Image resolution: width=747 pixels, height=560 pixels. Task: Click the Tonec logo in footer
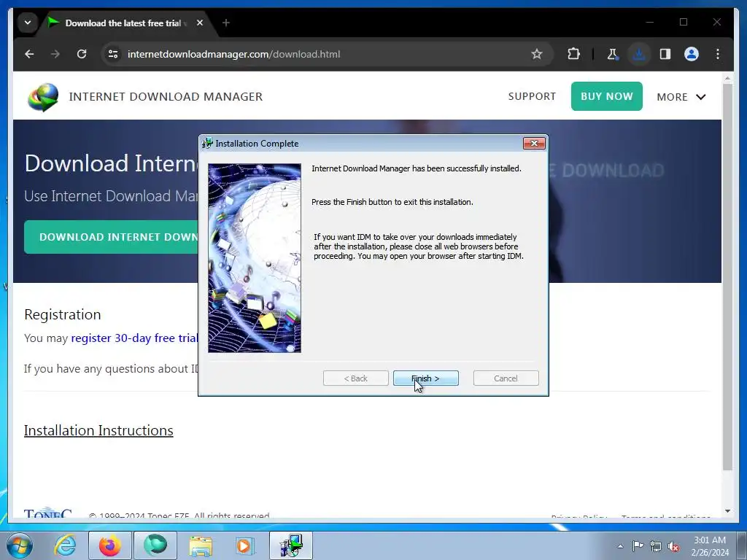coord(47,513)
